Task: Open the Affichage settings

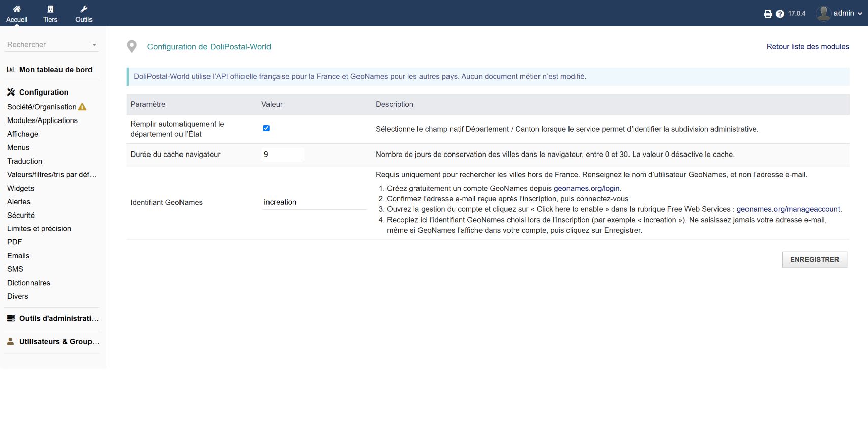Action: (x=22, y=134)
